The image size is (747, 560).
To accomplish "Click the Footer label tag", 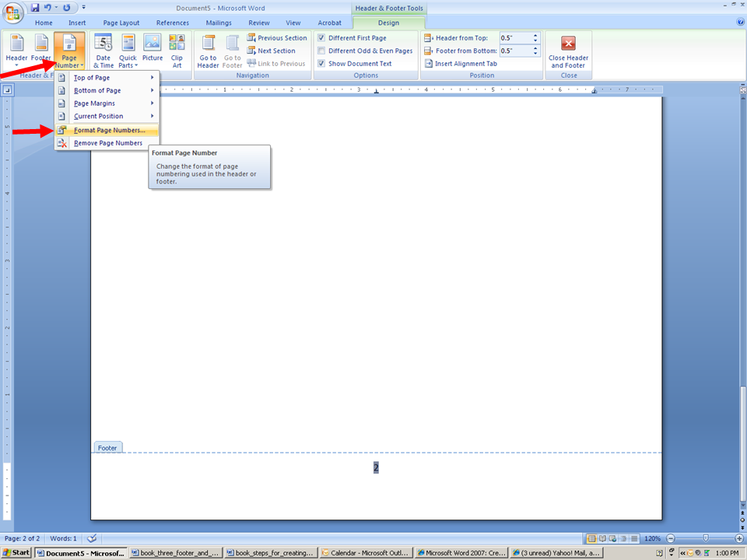I will tap(107, 448).
